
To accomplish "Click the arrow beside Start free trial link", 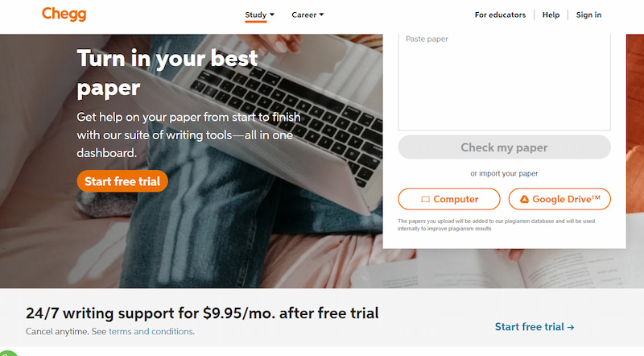I will coord(571,327).
